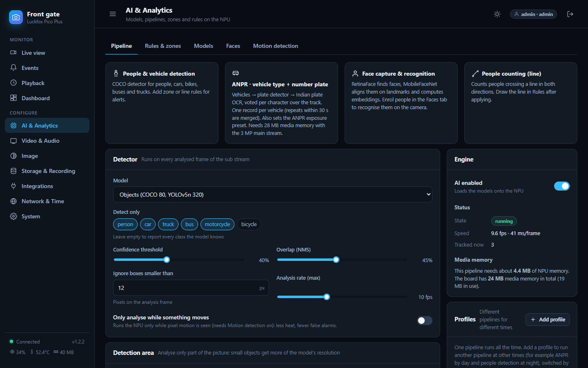The height and width of the screenshot is (368, 588).
Task: Click the running state badge
Action: 504,221
